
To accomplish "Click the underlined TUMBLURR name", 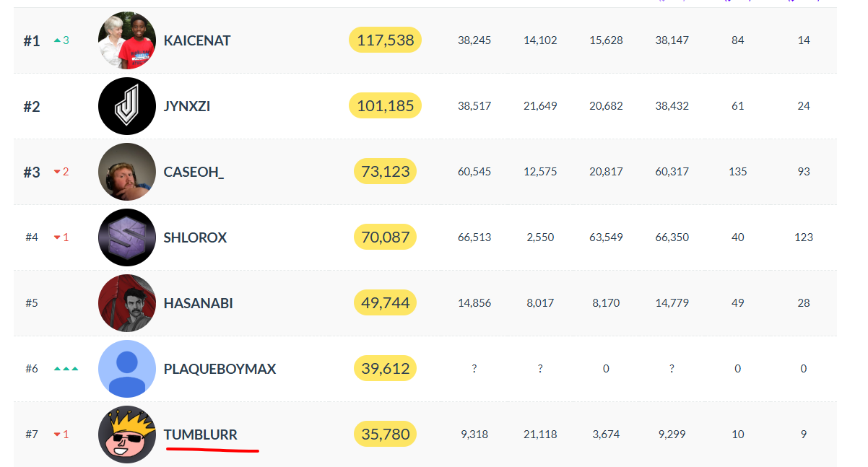I will click(200, 435).
